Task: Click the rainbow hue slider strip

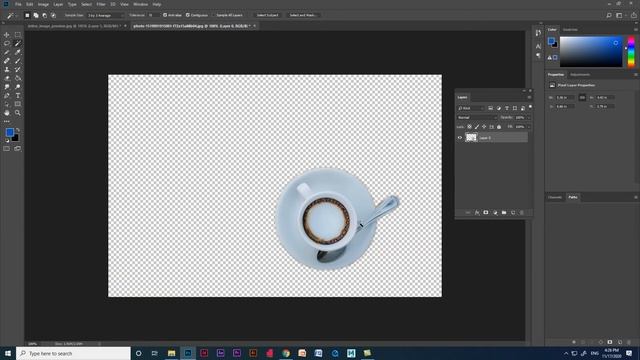Action: pos(631,52)
